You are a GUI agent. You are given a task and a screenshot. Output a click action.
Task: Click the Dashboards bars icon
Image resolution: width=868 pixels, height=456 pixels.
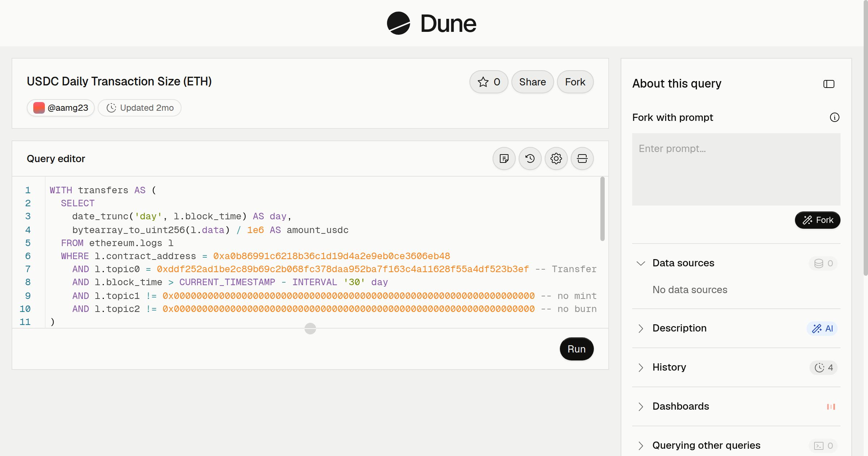(831, 407)
